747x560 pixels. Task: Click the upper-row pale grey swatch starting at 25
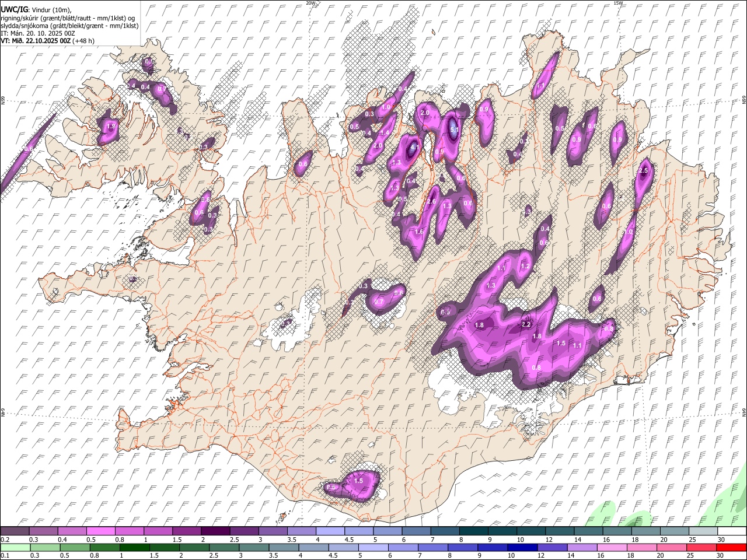pyautogui.click(x=703, y=531)
